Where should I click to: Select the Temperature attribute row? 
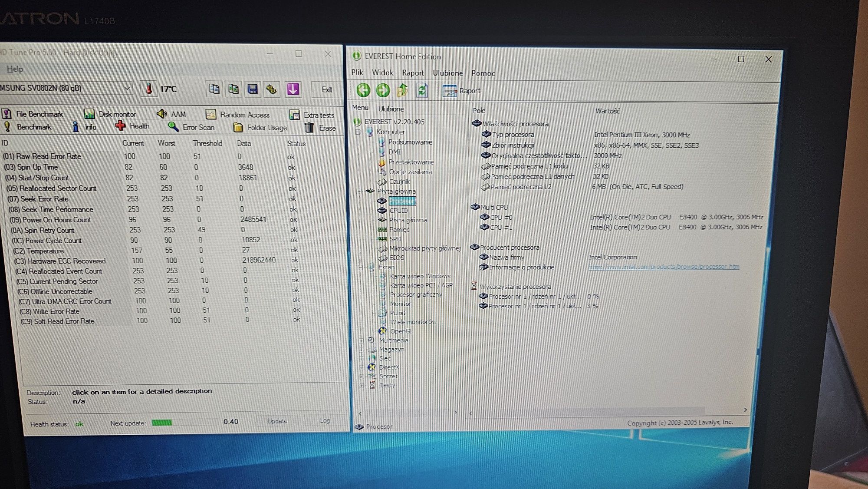coord(156,251)
